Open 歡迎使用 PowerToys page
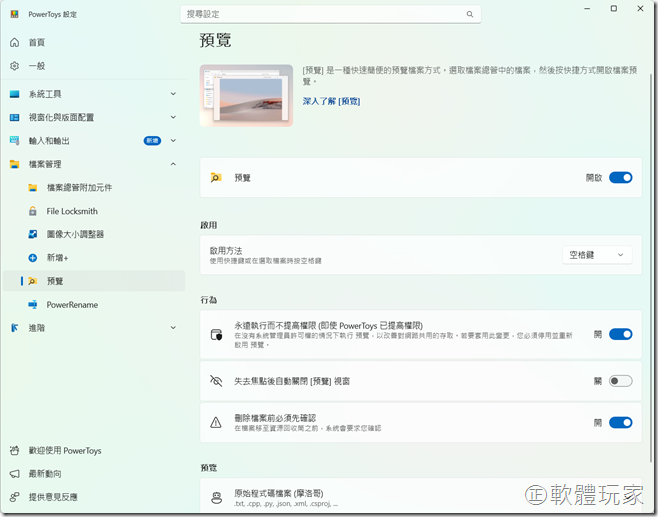This screenshot has height=517, width=658. click(64, 451)
